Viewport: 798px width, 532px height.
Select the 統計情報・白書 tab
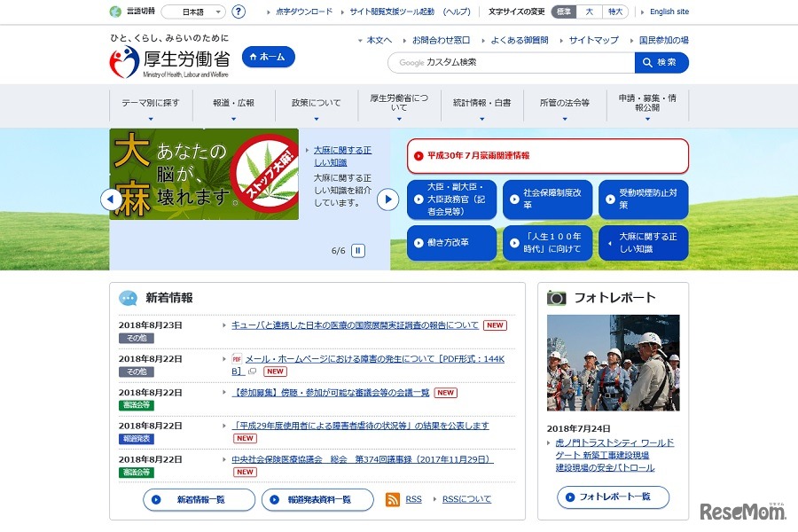pyautogui.click(x=480, y=102)
